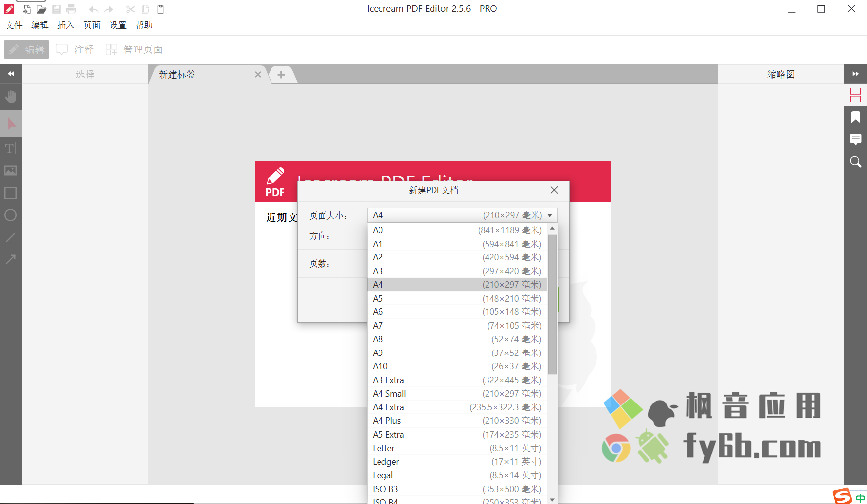
Task: Select the image insert tool
Action: pyautogui.click(x=11, y=170)
